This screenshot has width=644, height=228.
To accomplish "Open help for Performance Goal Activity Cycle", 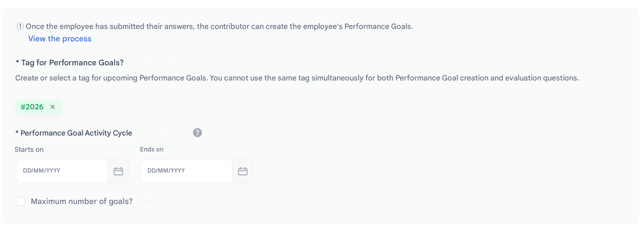I will 197,133.
